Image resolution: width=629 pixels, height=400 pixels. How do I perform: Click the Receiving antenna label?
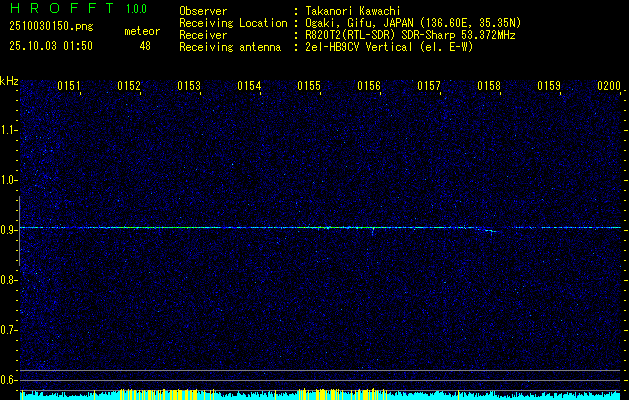230,47
